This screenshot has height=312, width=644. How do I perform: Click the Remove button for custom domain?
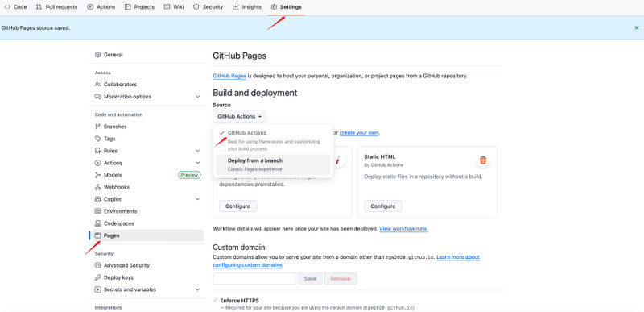[x=341, y=278]
